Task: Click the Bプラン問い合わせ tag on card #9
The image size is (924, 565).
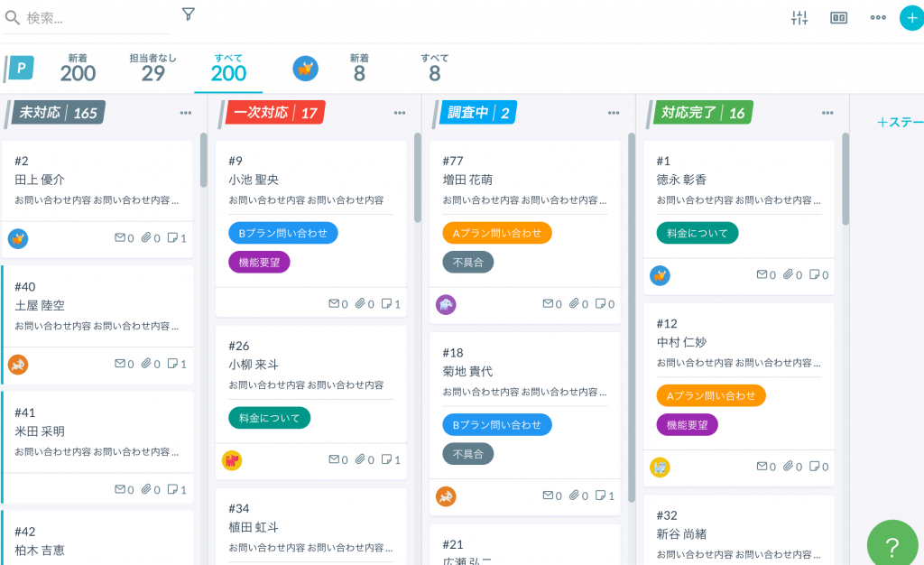Action: coord(282,233)
